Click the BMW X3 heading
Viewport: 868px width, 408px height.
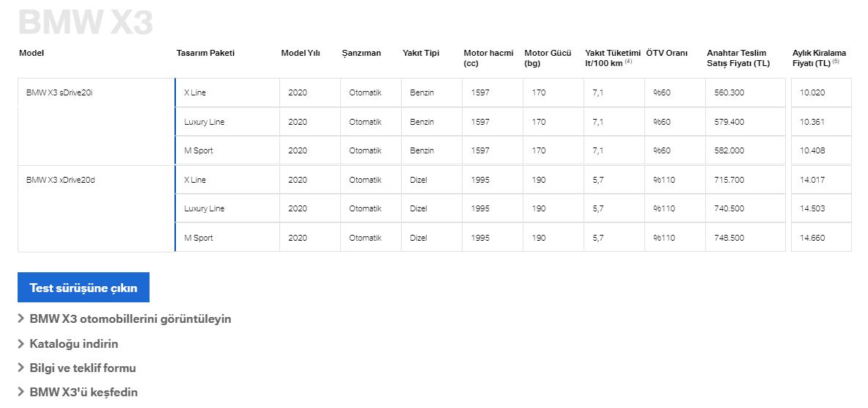point(85,23)
